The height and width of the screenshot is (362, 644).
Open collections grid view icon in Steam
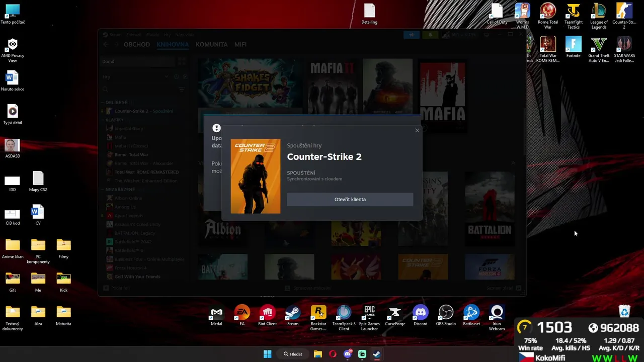click(182, 61)
